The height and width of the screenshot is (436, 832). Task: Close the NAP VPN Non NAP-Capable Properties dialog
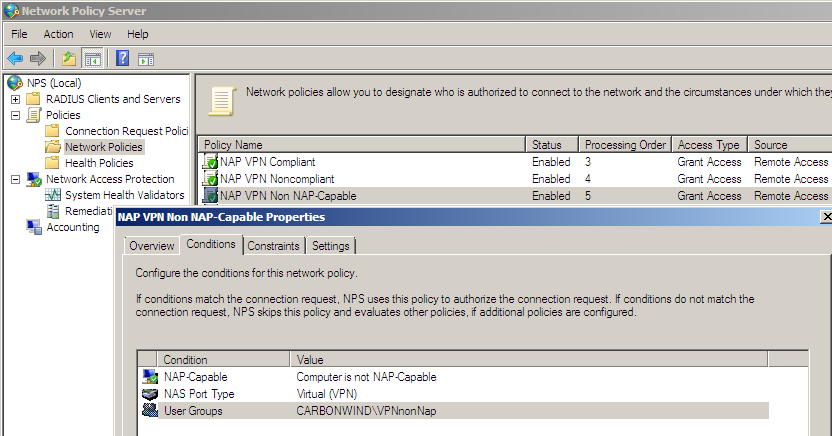pyautogui.click(x=826, y=216)
